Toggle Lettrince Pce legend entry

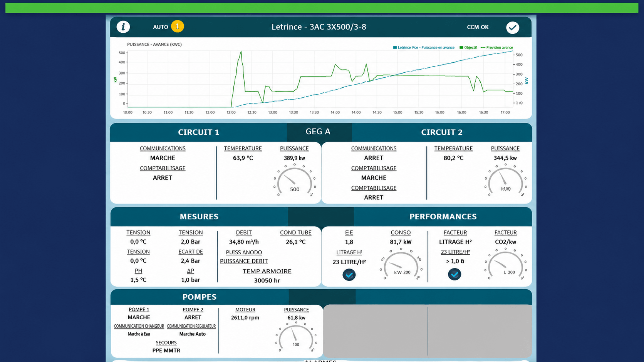pos(424,48)
